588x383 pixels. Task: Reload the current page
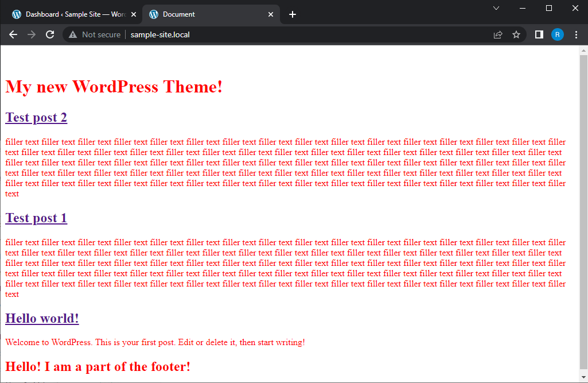[50, 34]
